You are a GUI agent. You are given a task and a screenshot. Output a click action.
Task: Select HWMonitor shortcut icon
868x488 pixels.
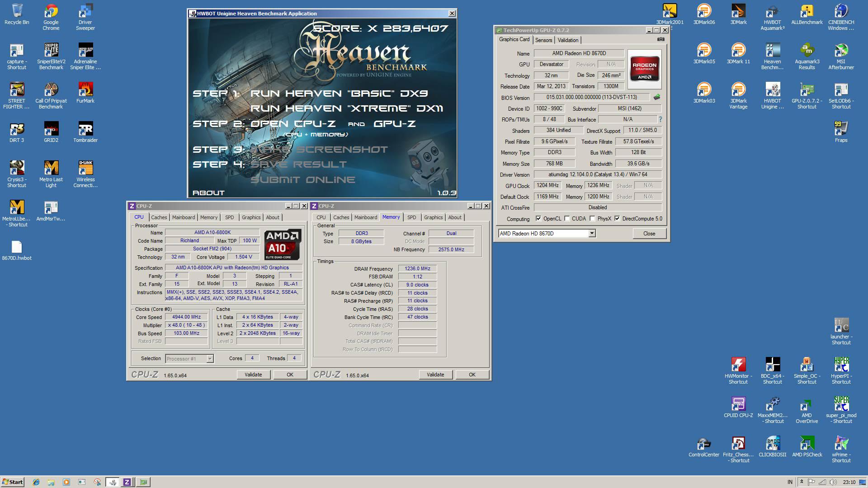tap(738, 371)
